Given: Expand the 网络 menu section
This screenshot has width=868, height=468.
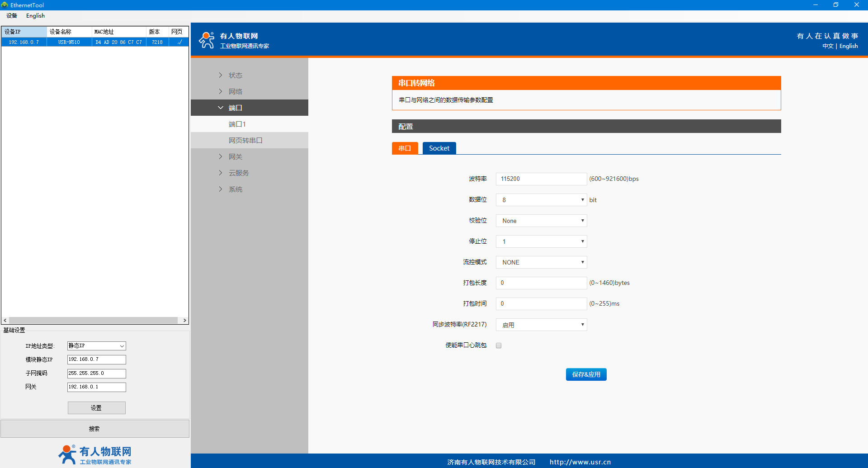Looking at the screenshot, I should [235, 91].
